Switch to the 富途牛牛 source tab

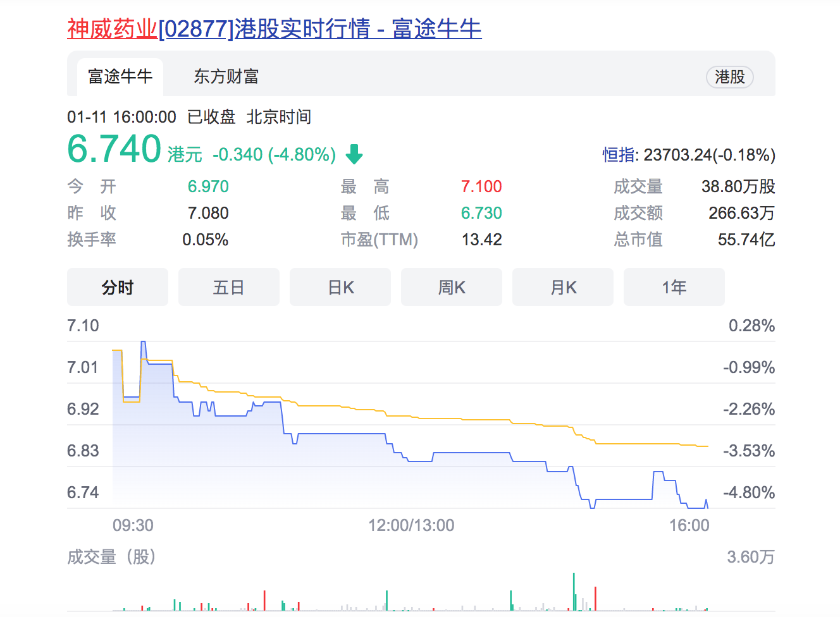coord(120,77)
